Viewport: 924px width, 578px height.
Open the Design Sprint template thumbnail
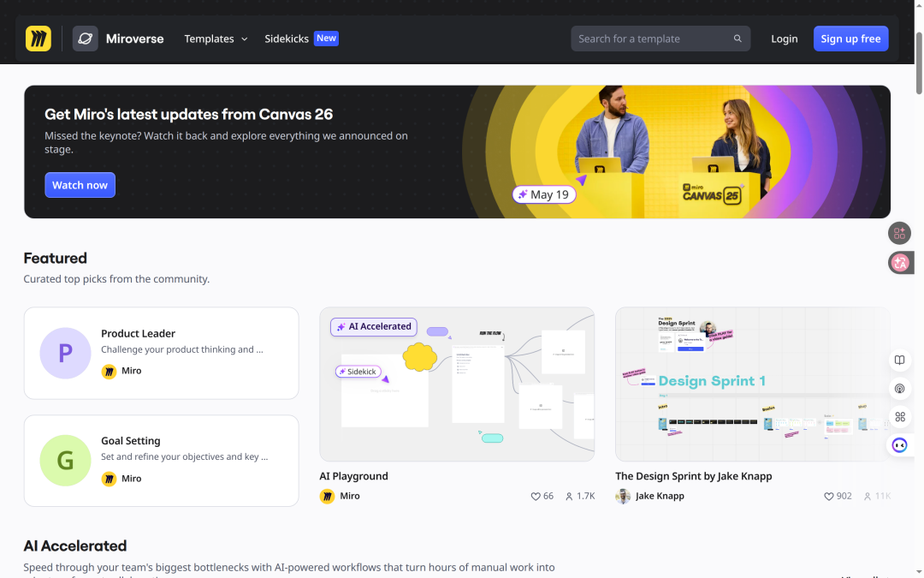click(753, 384)
